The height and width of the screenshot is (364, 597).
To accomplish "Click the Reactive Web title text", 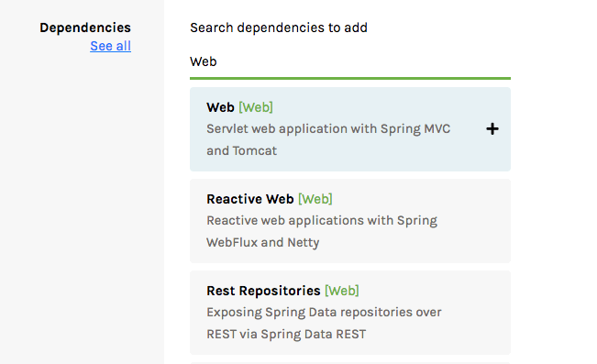I will coord(250,199).
